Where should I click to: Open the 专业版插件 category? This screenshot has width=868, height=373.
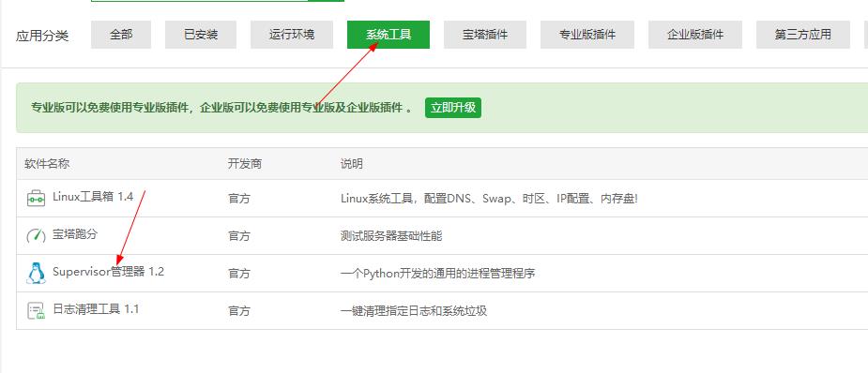587,35
